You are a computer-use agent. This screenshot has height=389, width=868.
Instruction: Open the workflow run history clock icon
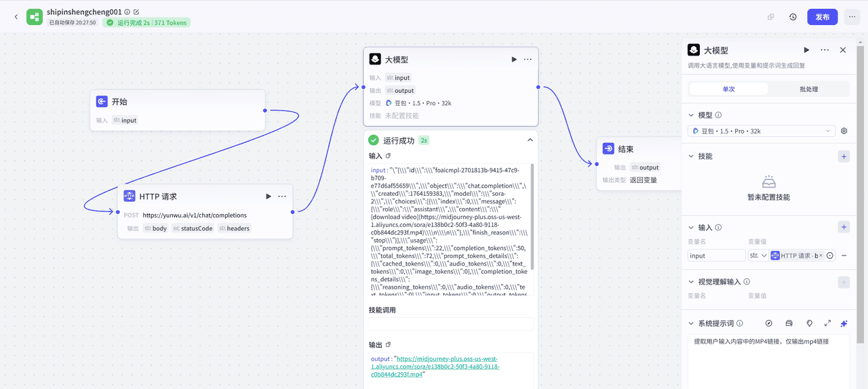(x=793, y=17)
